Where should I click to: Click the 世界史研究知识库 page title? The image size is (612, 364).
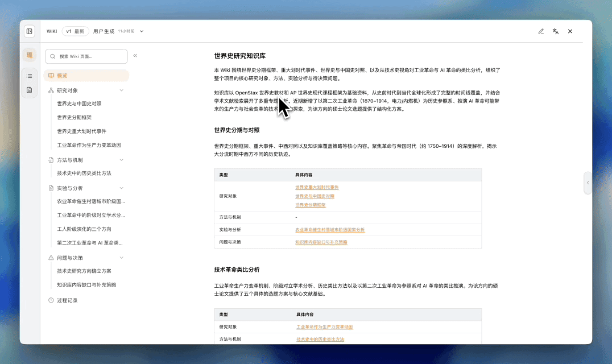pyautogui.click(x=239, y=56)
